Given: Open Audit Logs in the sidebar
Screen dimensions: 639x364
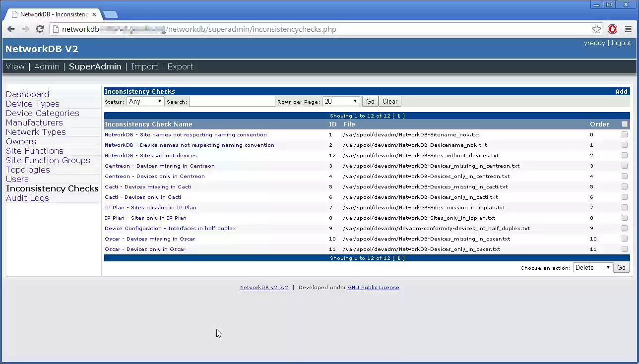Looking at the screenshot, I should (x=27, y=198).
